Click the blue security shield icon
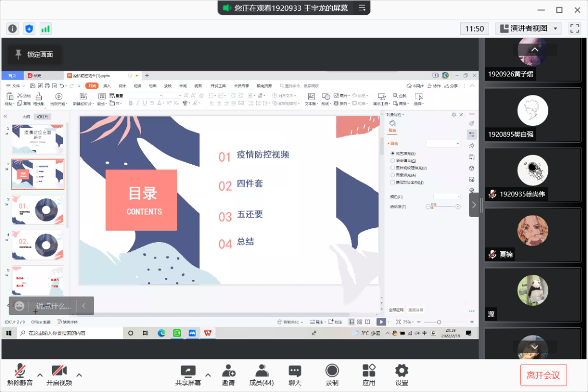Image resolution: width=588 pixels, height=392 pixels. click(29, 29)
